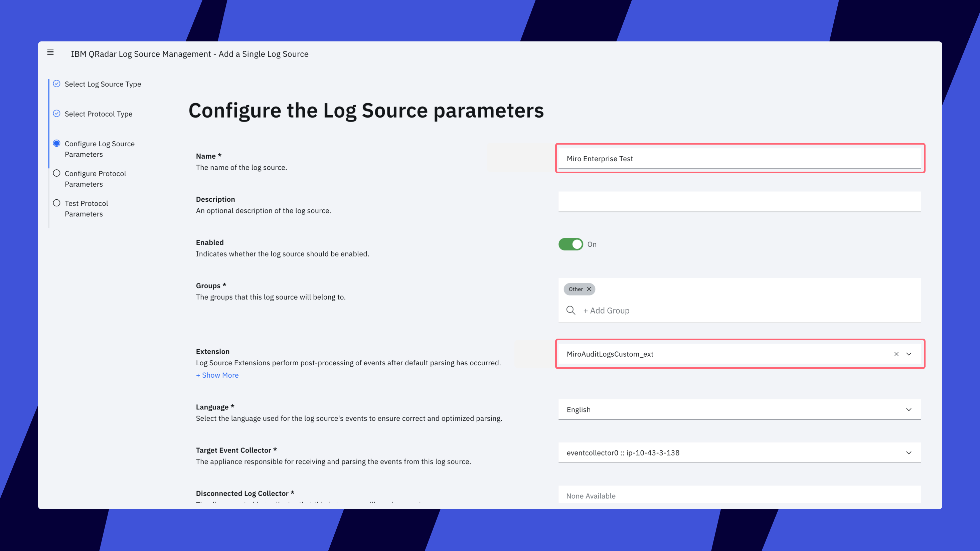Go to Select Log Source Type step
Screen dimensions: 980x551
(103, 84)
